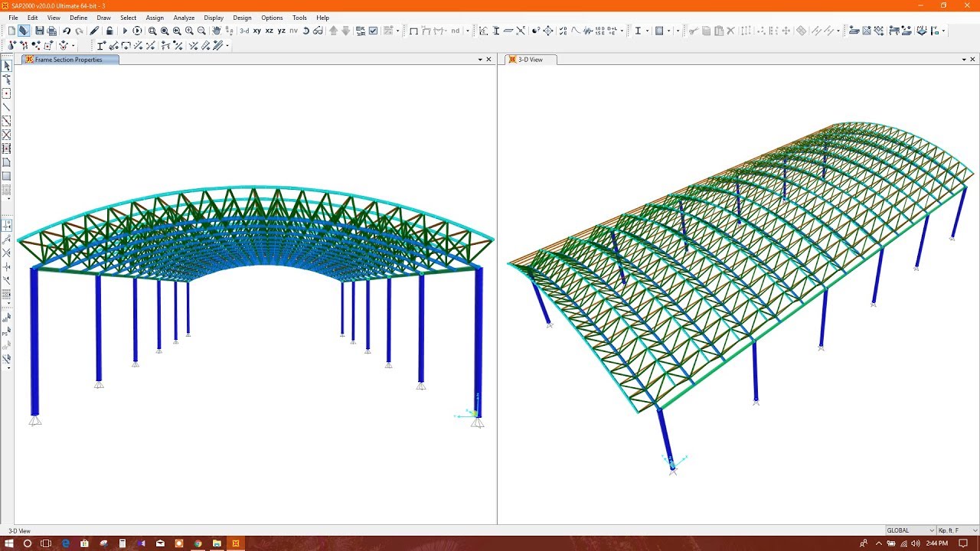Close the Frame Section Properties view
This screenshot has width=980, height=551.
pos(489,60)
